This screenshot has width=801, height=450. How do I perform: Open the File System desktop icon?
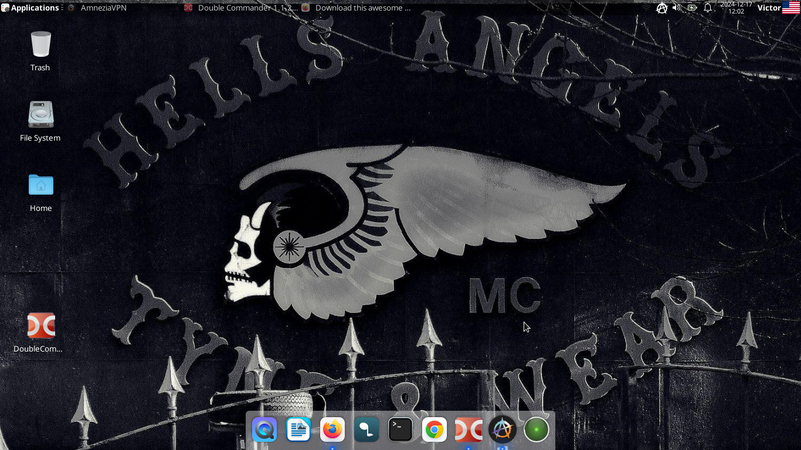click(x=40, y=121)
